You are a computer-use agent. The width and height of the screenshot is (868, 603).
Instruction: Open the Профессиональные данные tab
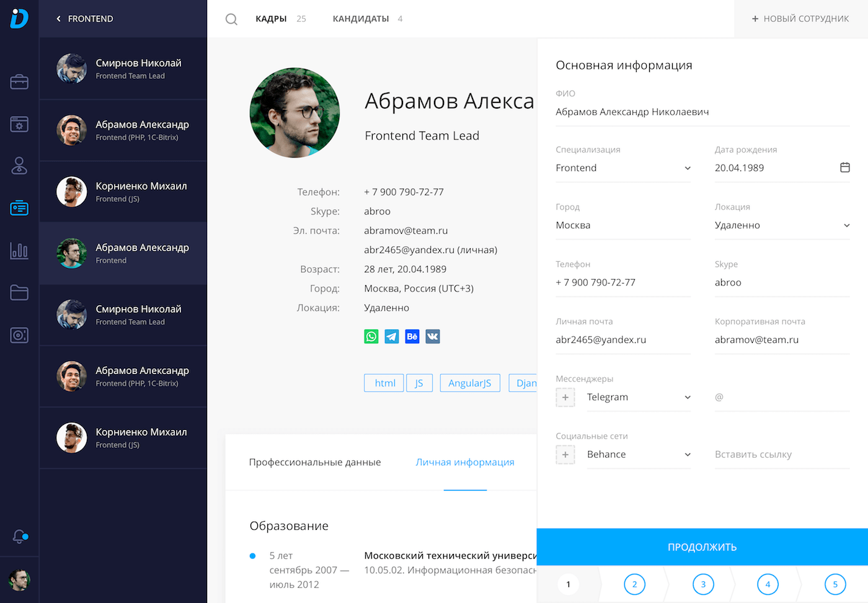315,462
